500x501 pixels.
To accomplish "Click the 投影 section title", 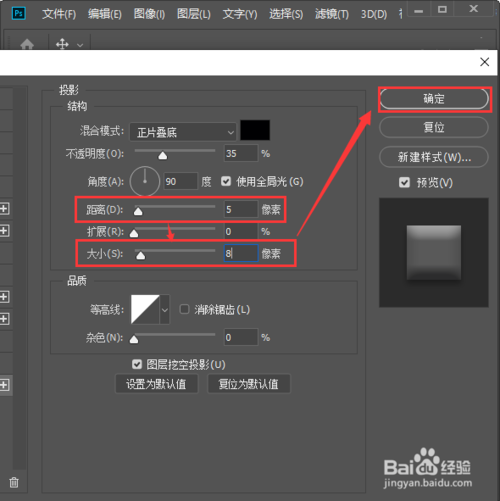I will pos(69,90).
